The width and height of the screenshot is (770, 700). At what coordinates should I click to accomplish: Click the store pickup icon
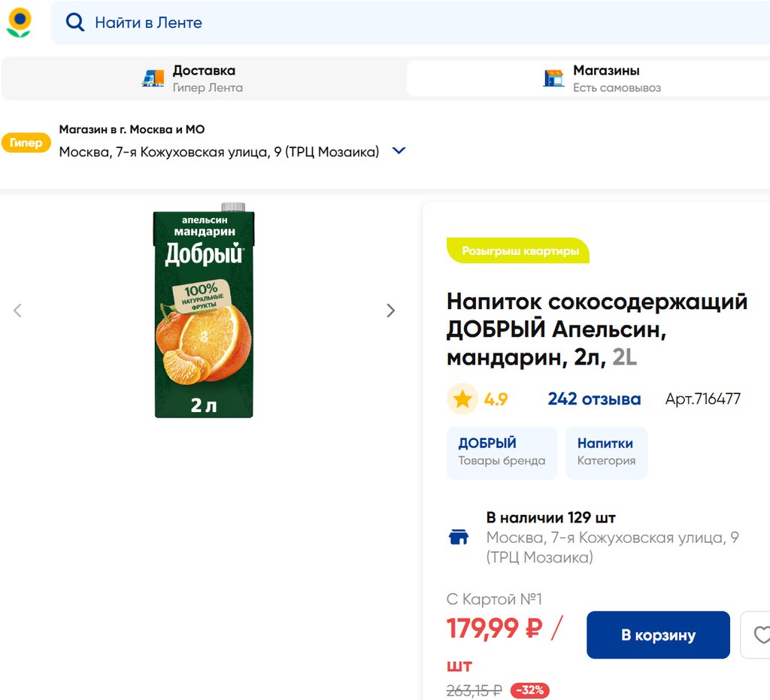click(553, 78)
